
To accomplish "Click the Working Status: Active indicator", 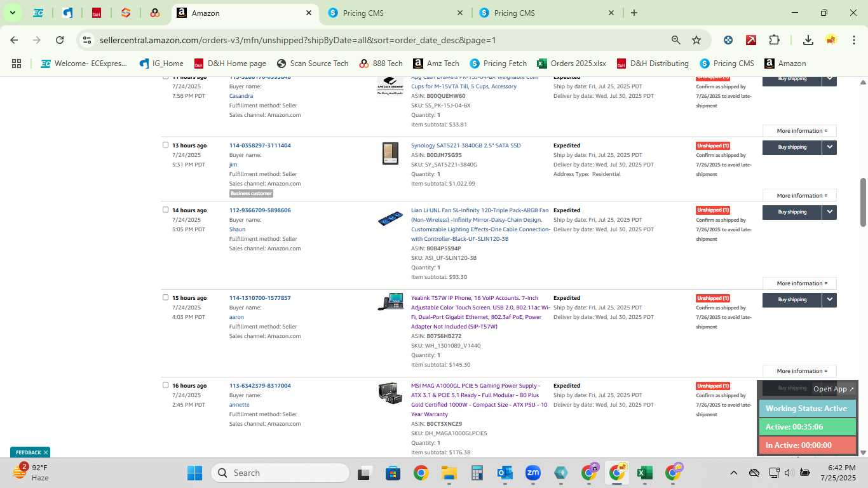I will [806, 409].
